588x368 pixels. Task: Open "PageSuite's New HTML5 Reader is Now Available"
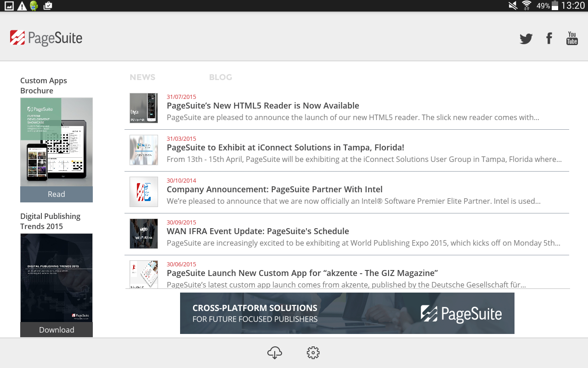(x=263, y=106)
